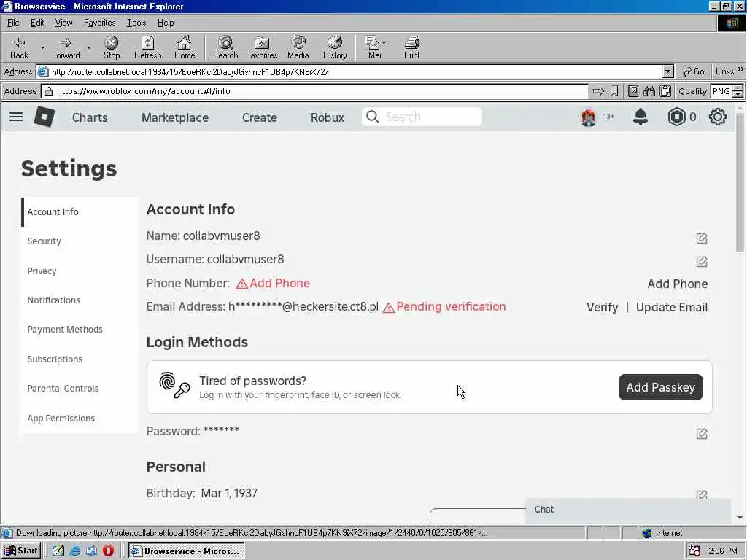Viewport: 747px width, 560px height.
Task: Select the Notifications settings tab
Action: click(x=80, y=300)
